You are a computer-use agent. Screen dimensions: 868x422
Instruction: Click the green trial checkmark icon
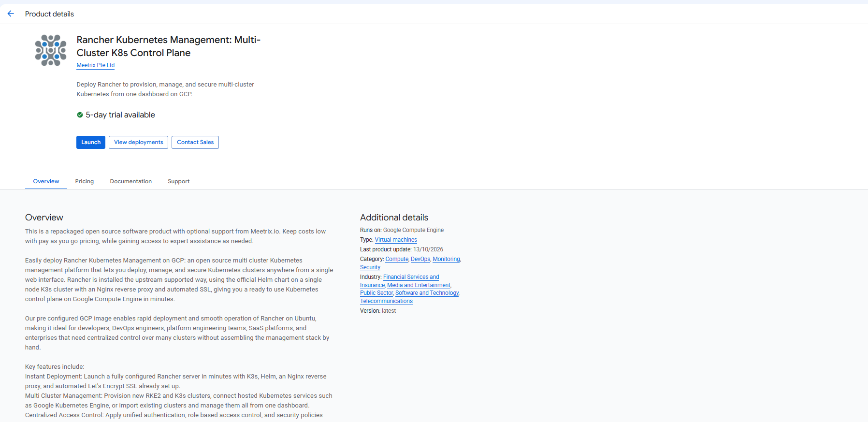(x=80, y=115)
